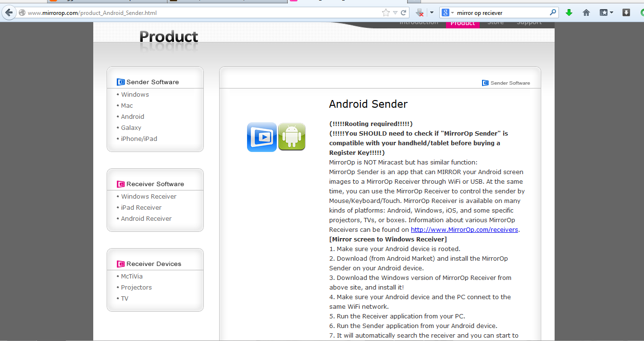Click the green Android robot icon
The image size is (644, 341).
tap(292, 137)
